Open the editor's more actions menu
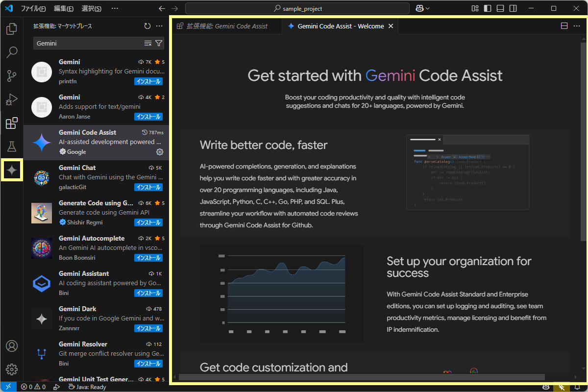This screenshot has width=588, height=392. [576, 25]
